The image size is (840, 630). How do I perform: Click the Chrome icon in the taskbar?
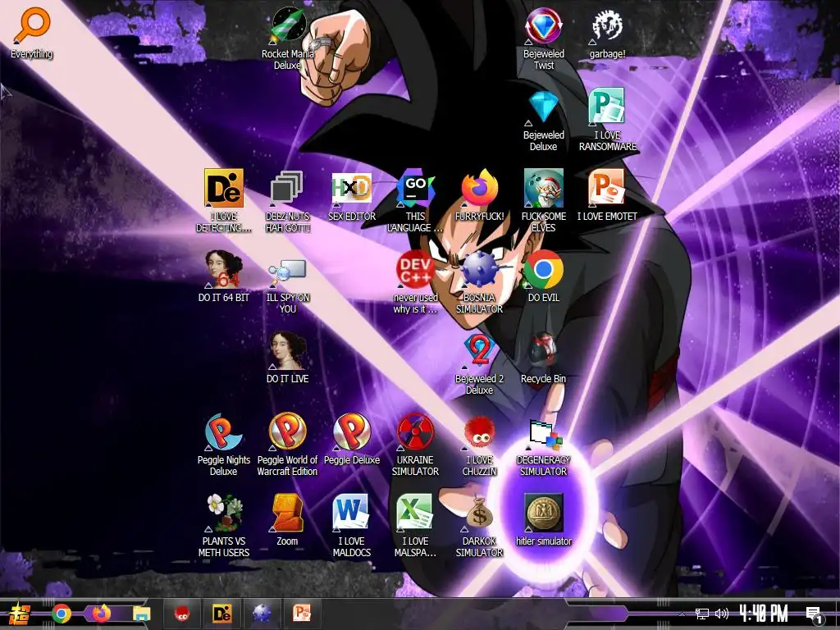click(x=61, y=614)
